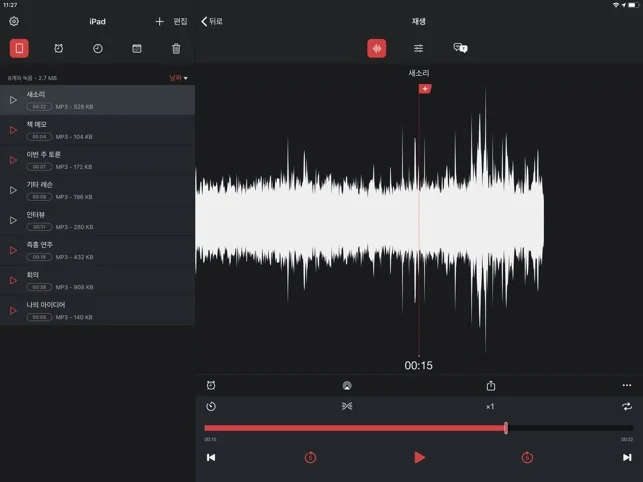
Task: Play the 인터뷰 recording
Action: pos(13,220)
